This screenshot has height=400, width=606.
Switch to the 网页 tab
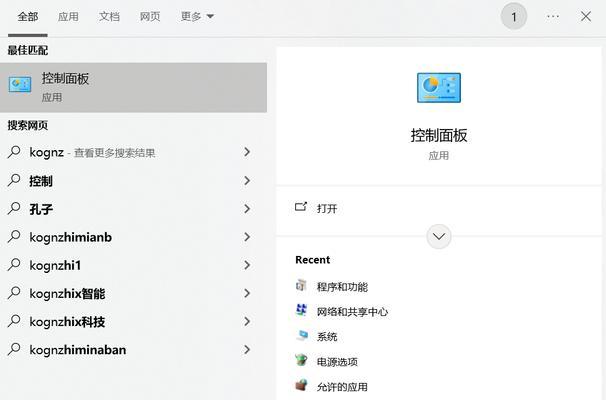pyautogui.click(x=150, y=17)
